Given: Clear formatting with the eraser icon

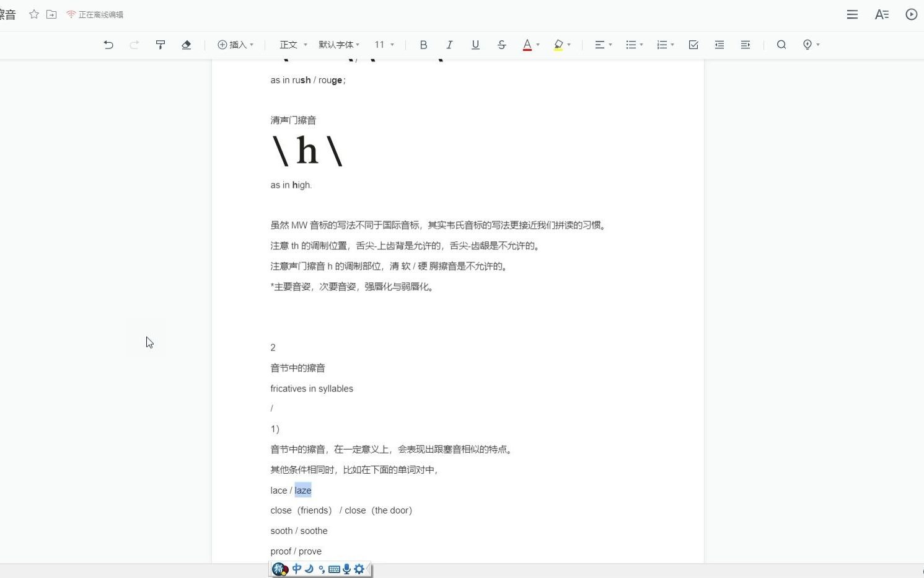Looking at the screenshot, I should coord(187,45).
